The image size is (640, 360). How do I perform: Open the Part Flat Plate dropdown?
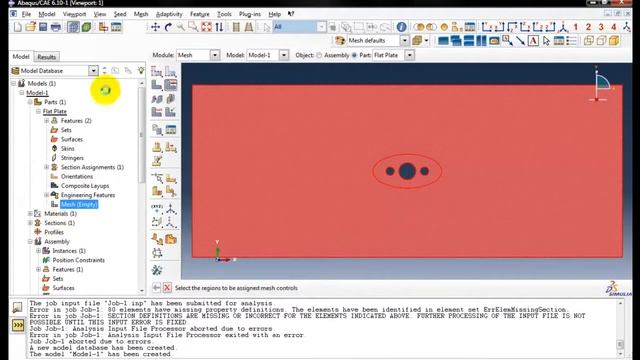(x=409, y=55)
